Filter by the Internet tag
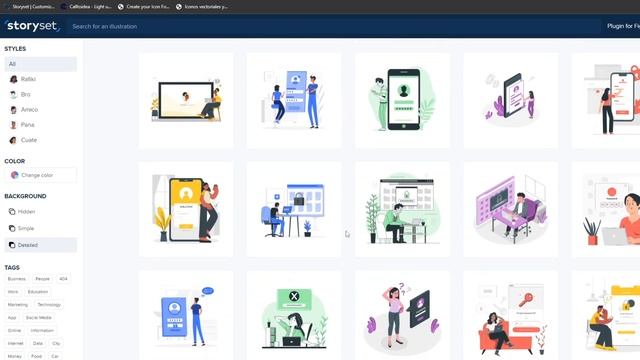Image resolution: width=640 pixels, height=360 pixels. pos(16,343)
